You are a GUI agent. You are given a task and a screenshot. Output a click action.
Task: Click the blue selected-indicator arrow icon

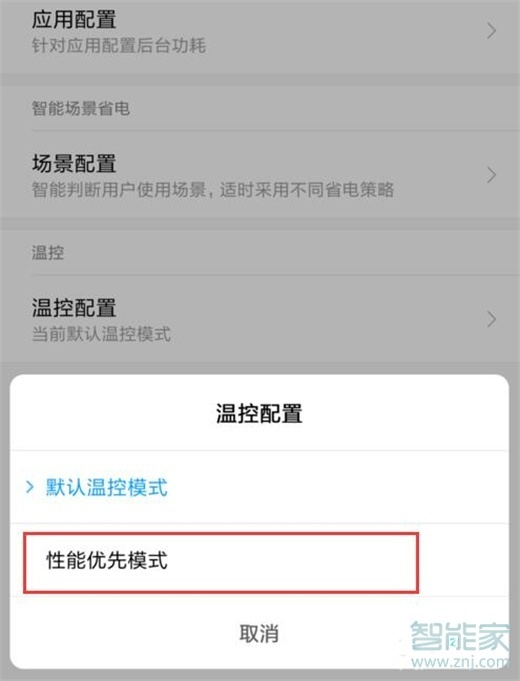coord(30,487)
